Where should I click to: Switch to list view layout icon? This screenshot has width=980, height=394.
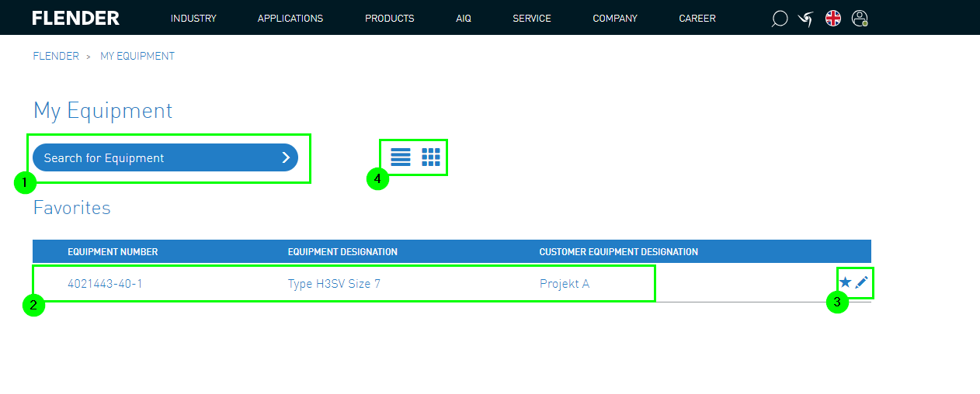(401, 157)
